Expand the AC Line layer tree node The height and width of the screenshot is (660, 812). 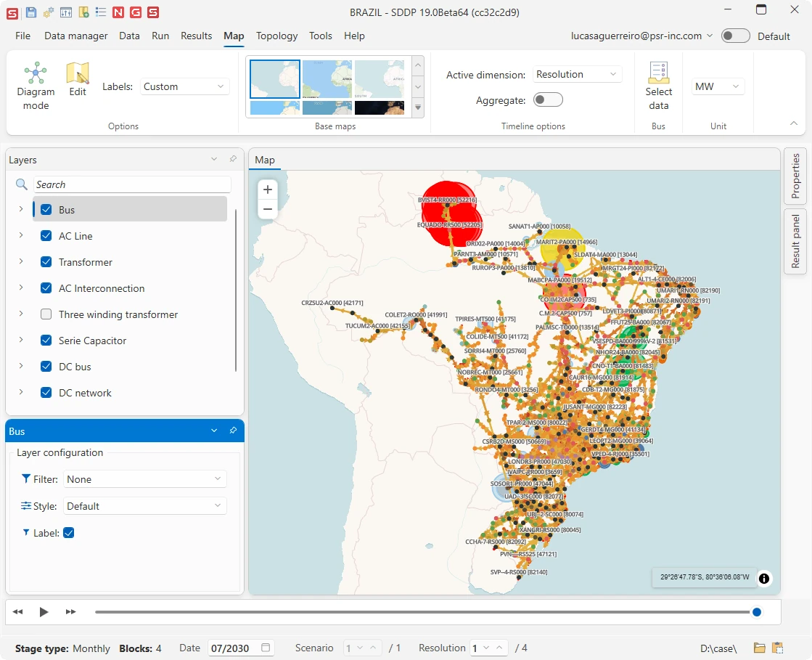pyautogui.click(x=21, y=235)
